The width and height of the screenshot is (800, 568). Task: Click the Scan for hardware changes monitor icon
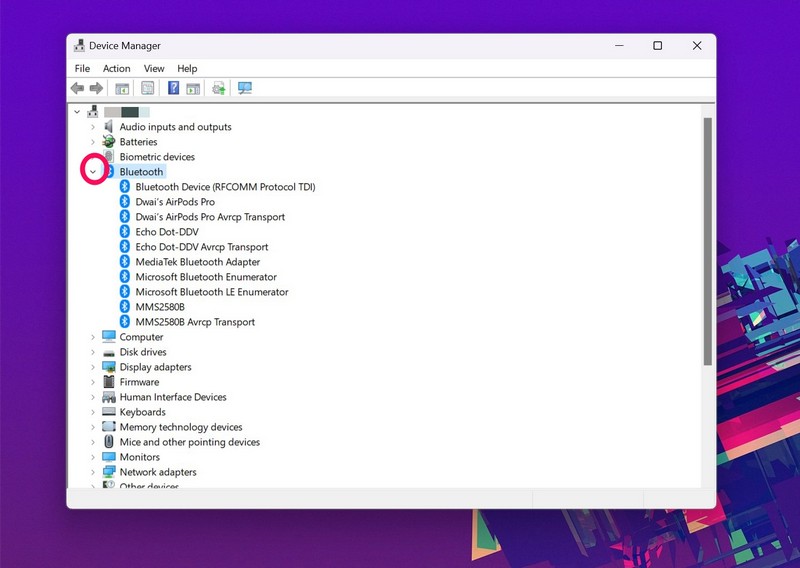(x=244, y=89)
